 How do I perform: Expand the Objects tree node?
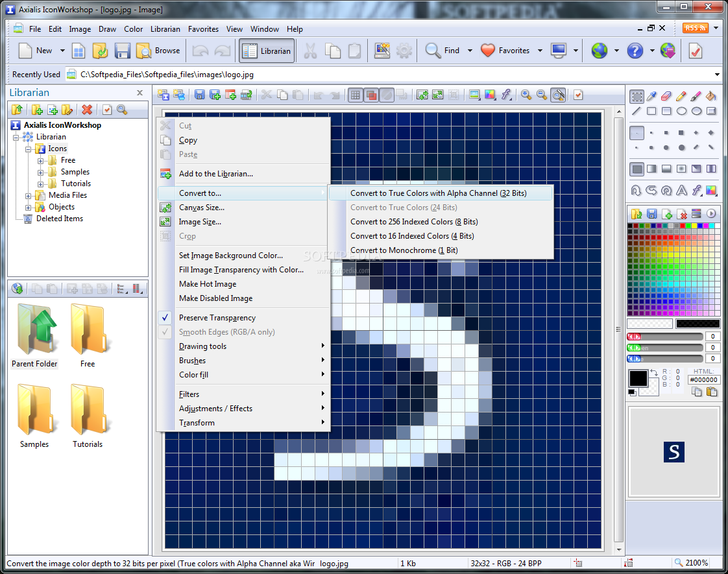click(x=29, y=208)
